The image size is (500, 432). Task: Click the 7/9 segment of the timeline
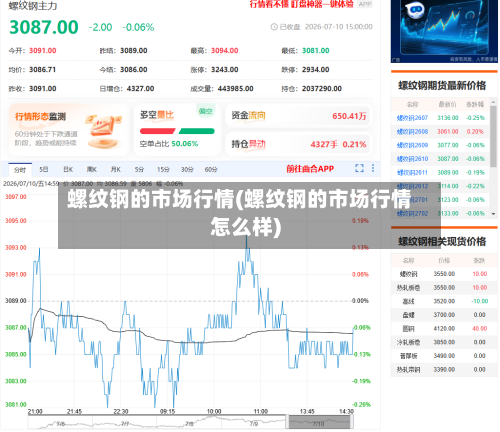coord(254,422)
